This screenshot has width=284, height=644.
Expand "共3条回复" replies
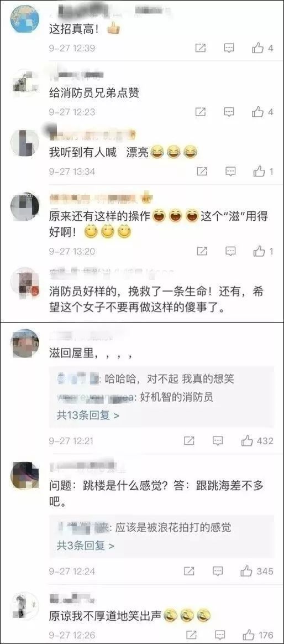pyautogui.click(x=85, y=546)
